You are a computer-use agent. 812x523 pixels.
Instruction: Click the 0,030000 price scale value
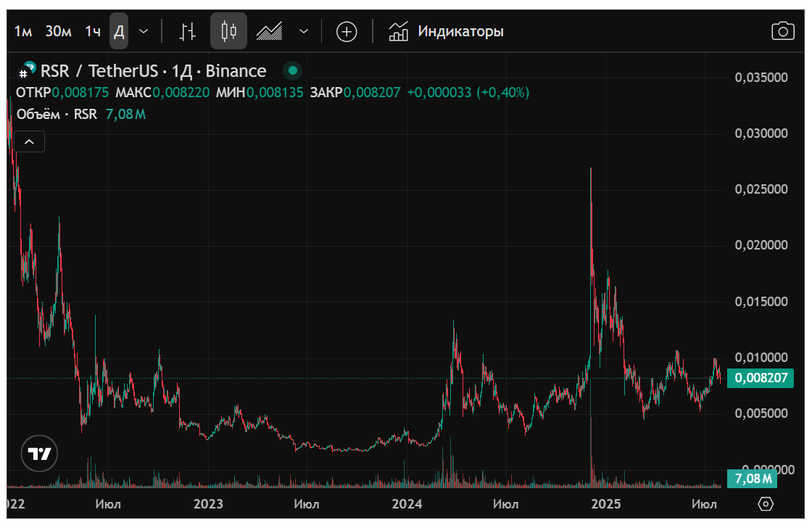tap(761, 133)
